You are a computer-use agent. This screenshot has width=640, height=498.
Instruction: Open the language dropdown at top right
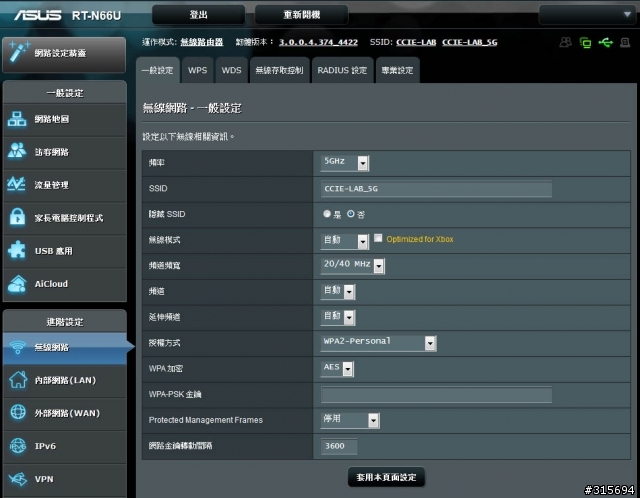pyautogui.click(x=587, y=15)
